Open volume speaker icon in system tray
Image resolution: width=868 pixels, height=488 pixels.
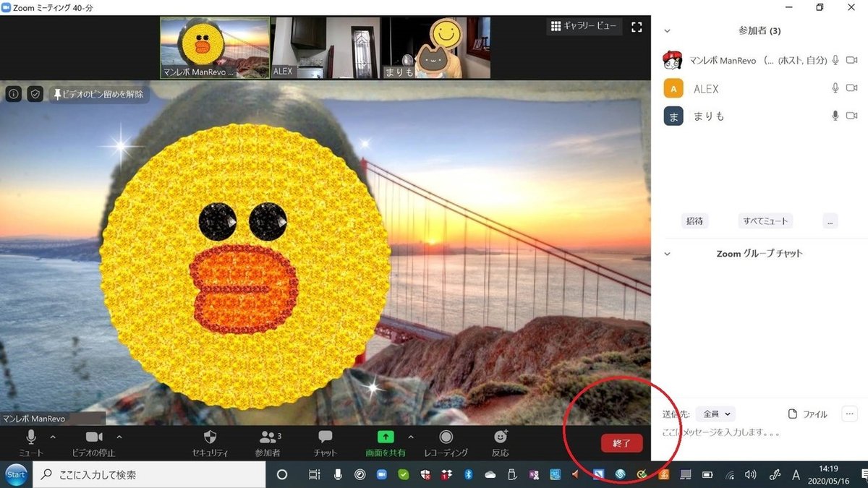[751, 475]
